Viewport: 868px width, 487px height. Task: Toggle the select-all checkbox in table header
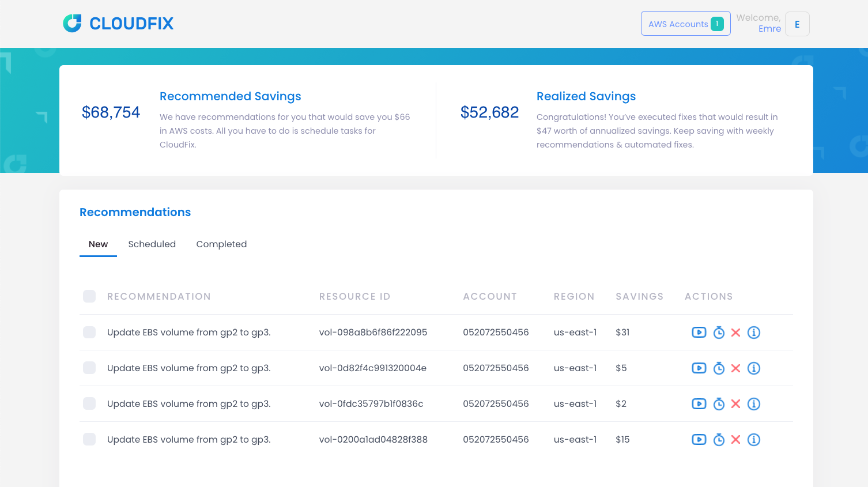[89, 296]
